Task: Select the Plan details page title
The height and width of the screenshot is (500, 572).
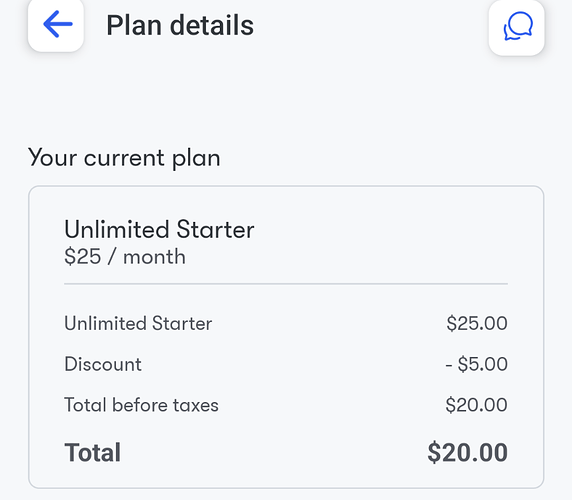Action: pyautogui.click(x=180, y=25)
